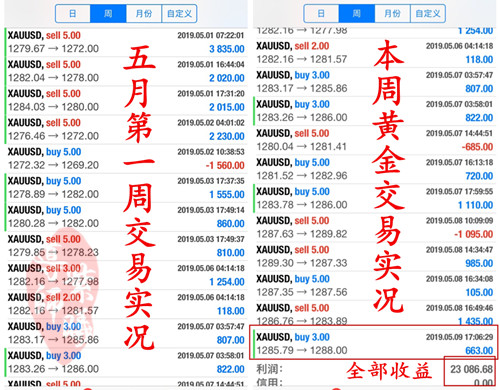Switch to 月份 tab in left panel
This screenshot has height=390, width=500.
(144, 14)
